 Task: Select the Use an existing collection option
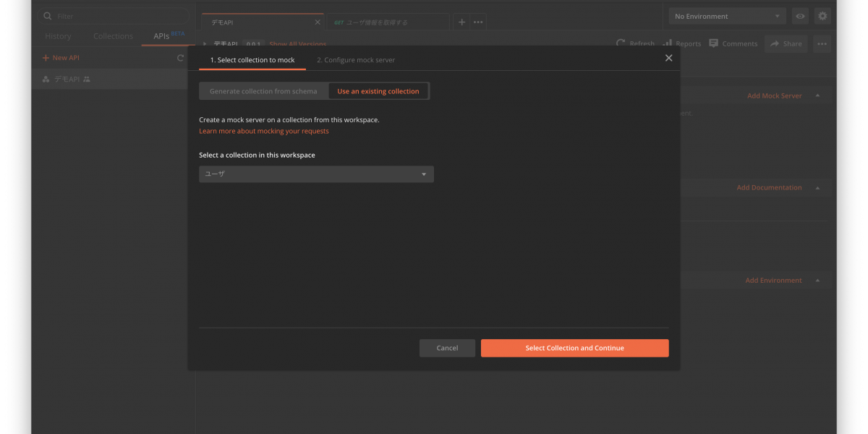tap(378, 91)
